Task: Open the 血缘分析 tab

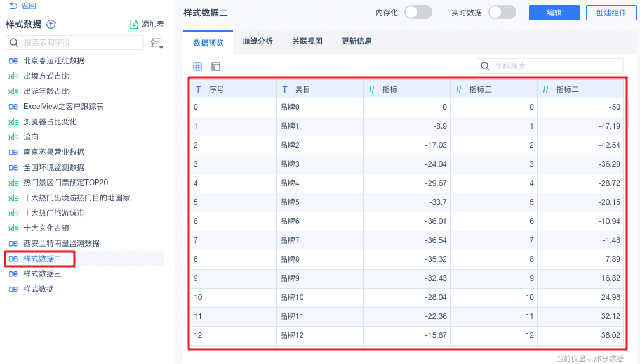Action: tap(258, 41)
